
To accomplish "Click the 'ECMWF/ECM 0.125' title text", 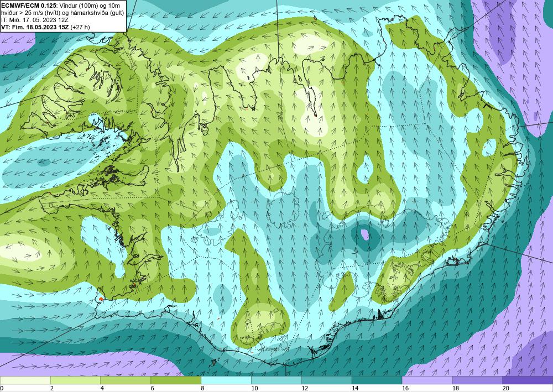I will (x=29, y=6).
